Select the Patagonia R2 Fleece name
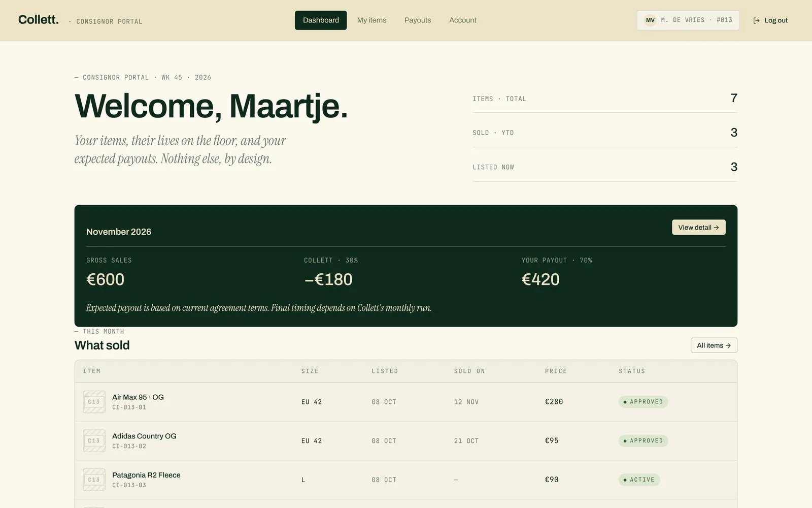This screenshot has height=508, width=812. [146, 475]
